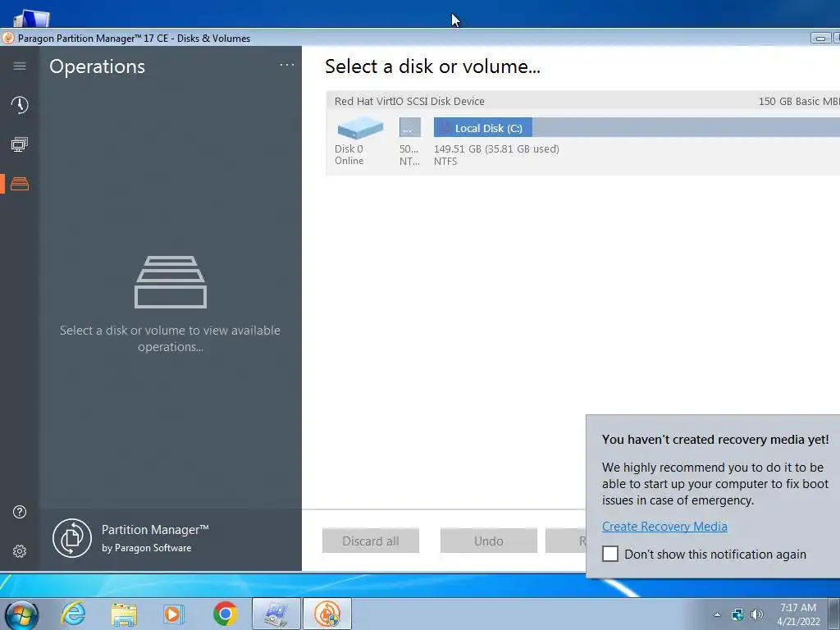Open the My Computer monitors icon
The width and height of the screenshot is (840, 630).
20,144
